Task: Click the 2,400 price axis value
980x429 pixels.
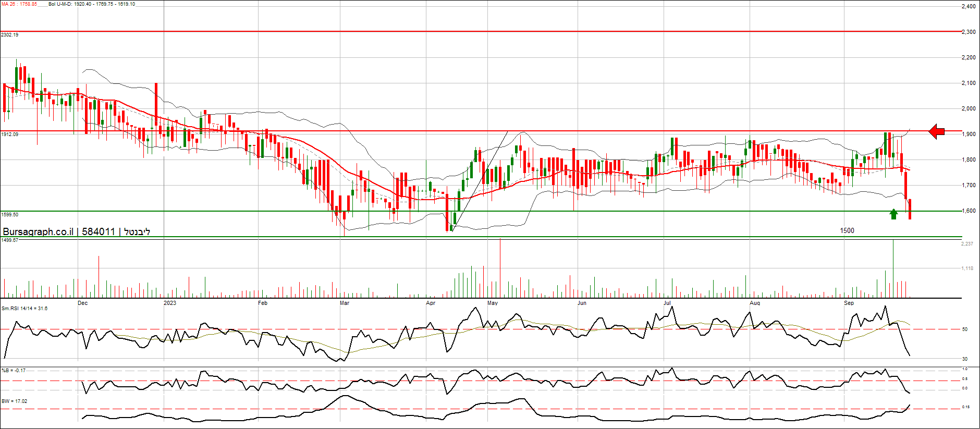Action: coord(969,7)
